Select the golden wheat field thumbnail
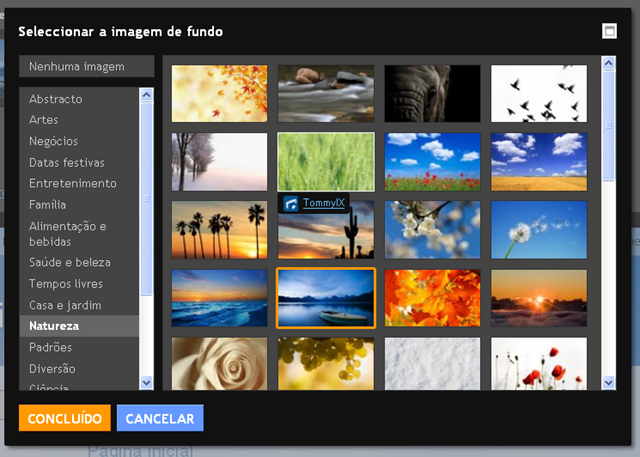Screen dimensions: 640x457 pyautogui.click(x=539, y=162)
